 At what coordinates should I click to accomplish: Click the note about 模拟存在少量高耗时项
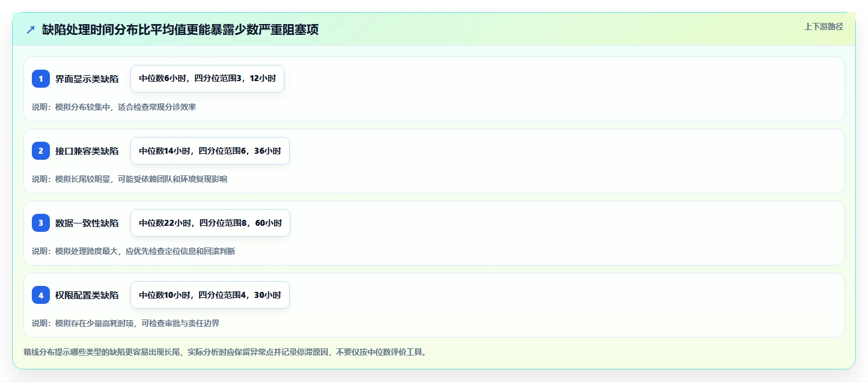126,323
